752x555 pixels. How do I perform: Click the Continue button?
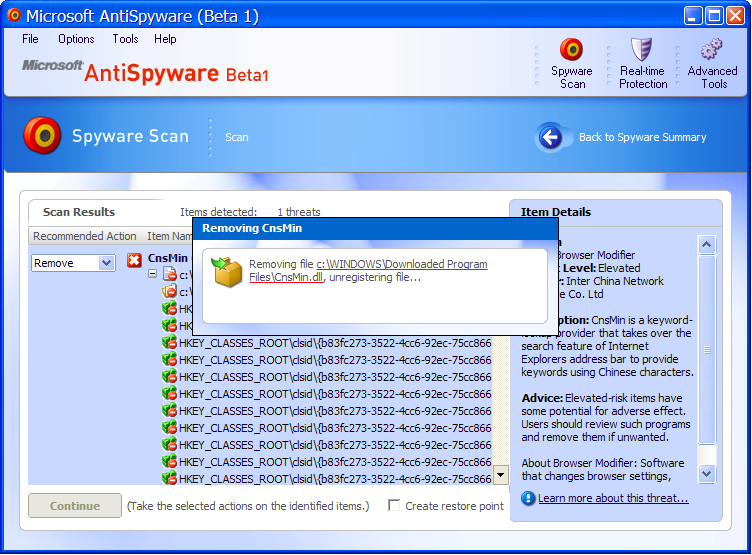[x=75, y=506]
